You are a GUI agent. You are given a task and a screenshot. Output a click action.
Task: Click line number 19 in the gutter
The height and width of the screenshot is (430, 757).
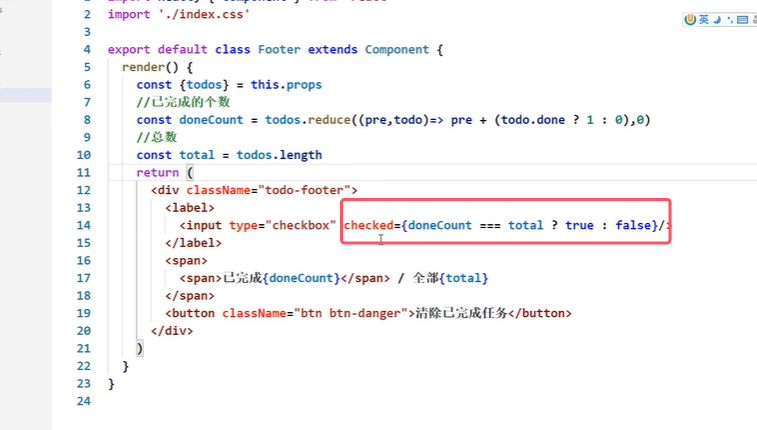point(84,313)
